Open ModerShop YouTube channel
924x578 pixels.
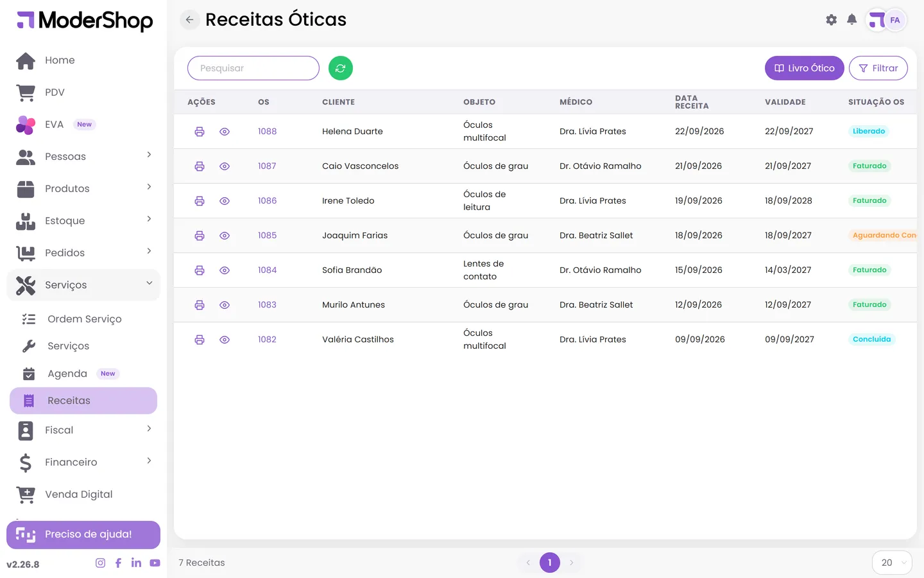[155, 563]
